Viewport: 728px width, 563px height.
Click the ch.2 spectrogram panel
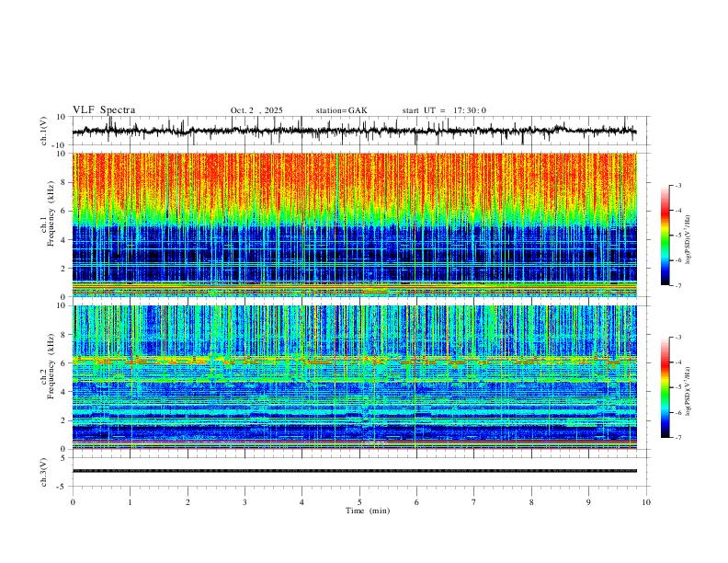[x=354, y=377]
